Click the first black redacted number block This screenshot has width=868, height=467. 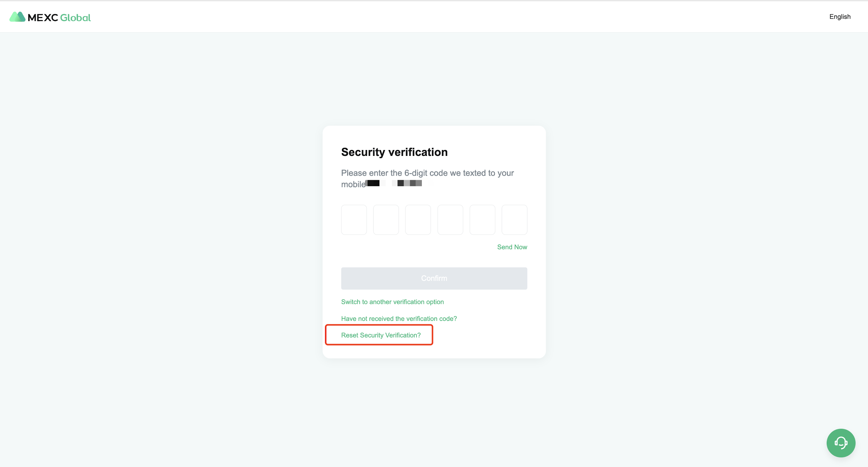click(x=373, y=183)
